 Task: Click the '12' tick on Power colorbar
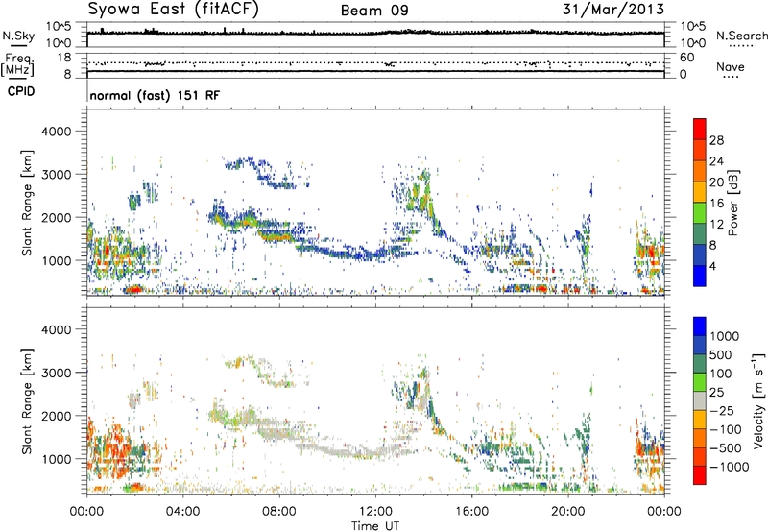click(716, 225)
